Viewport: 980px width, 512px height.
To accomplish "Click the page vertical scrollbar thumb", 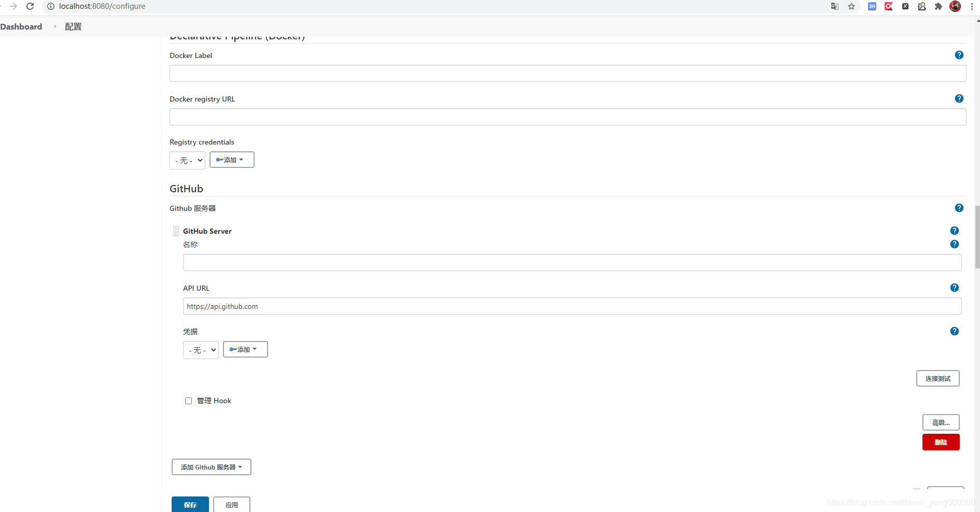I will (977, 237).
